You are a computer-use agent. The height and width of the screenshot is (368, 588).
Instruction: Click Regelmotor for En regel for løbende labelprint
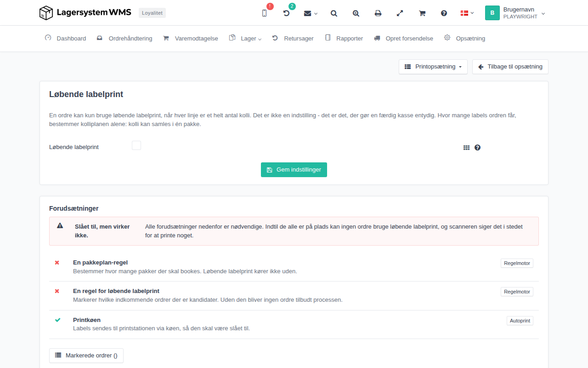pos(517,292)
